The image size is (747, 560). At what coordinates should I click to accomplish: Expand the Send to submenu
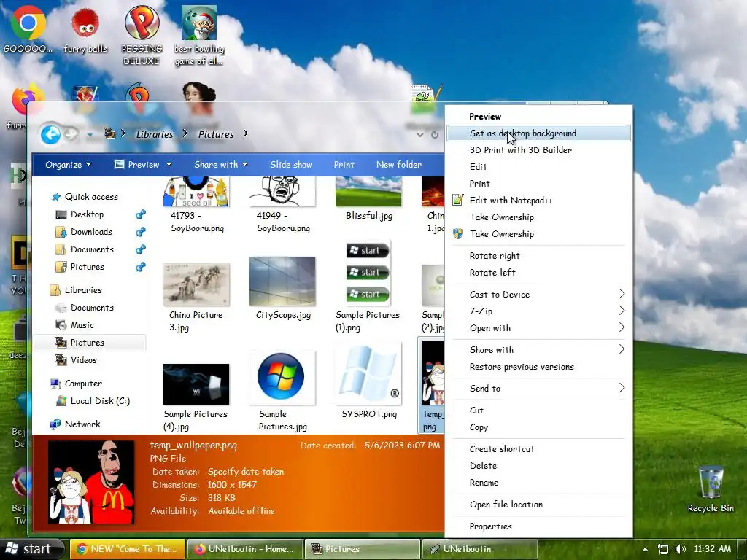point(538,388)
